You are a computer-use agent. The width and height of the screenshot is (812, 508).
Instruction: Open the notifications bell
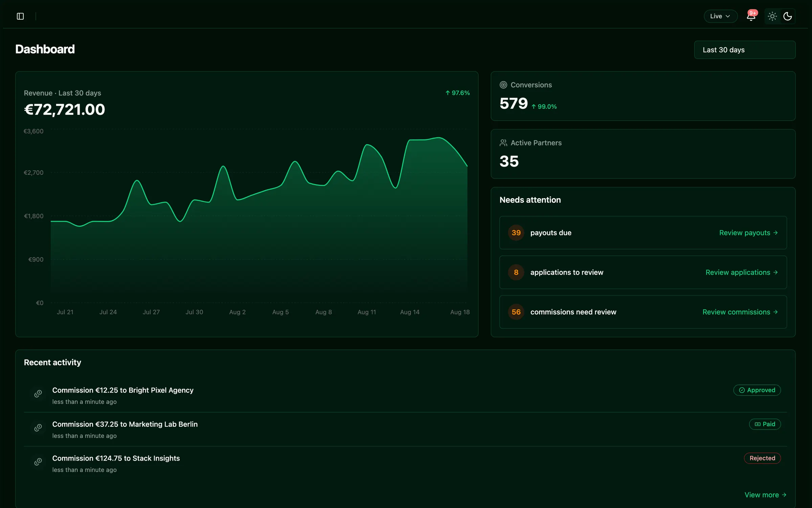751,17
